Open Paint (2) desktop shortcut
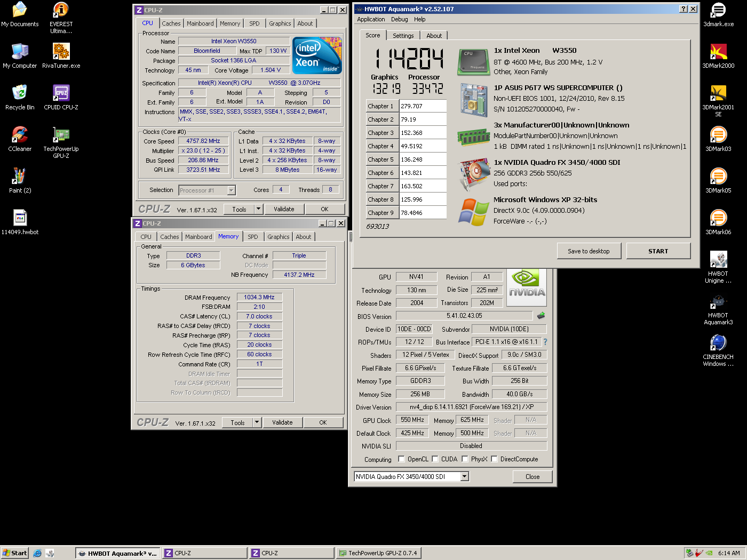 coord(20,181)
